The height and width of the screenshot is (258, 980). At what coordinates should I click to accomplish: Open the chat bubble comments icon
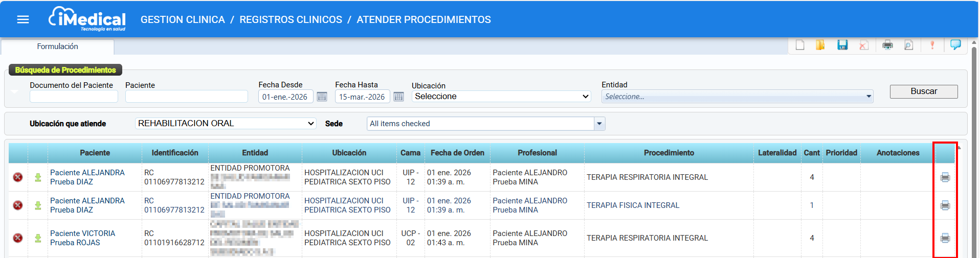point(955,45)
